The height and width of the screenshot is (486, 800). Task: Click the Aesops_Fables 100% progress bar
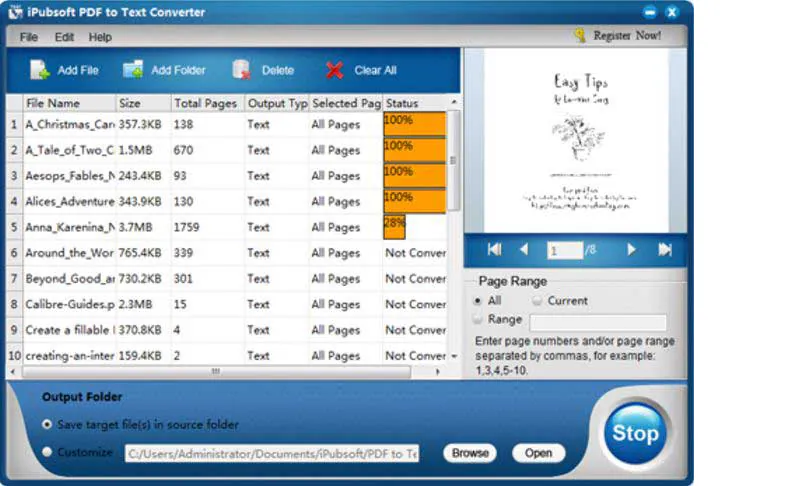point(415,176)
